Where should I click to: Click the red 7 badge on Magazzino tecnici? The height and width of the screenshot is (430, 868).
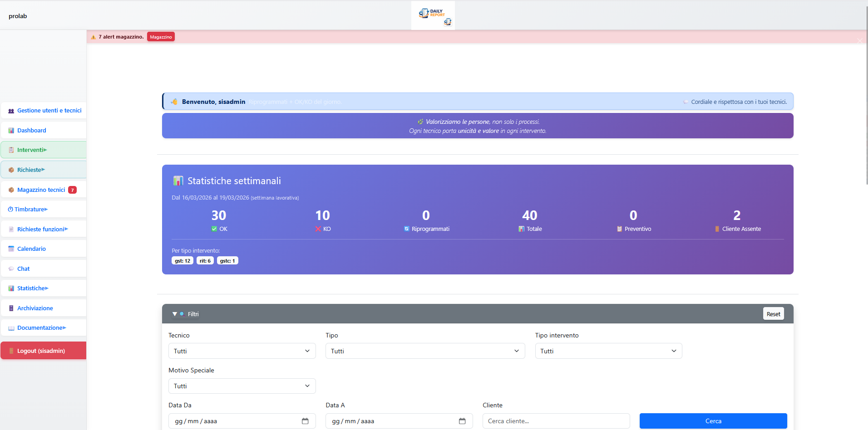(x=72, y=190)
